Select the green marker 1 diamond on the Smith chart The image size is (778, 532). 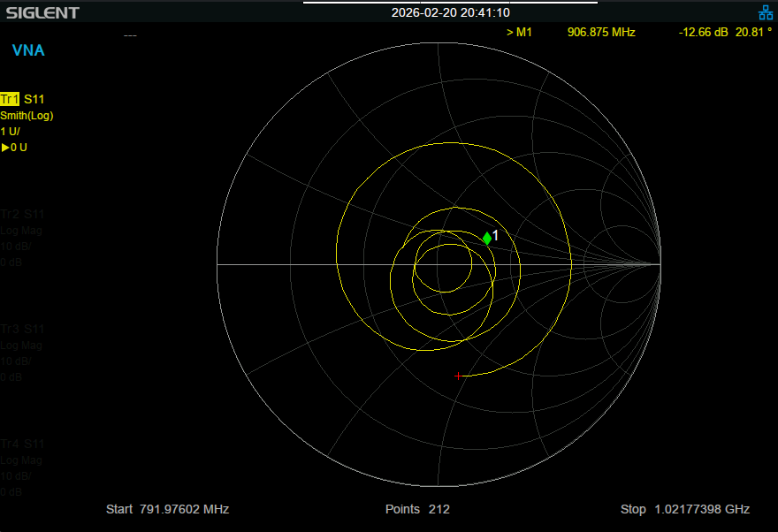(x=487, y=239)
